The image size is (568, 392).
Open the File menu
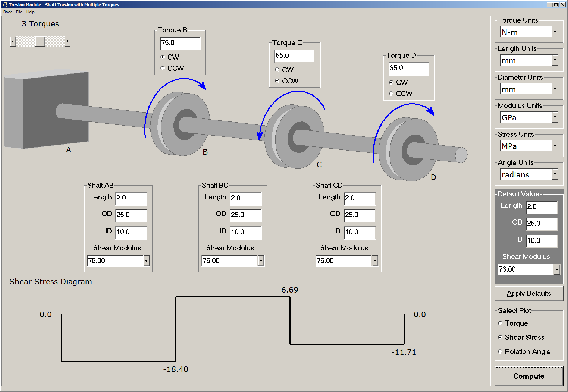pyautogui.click(x=19, y=12)
